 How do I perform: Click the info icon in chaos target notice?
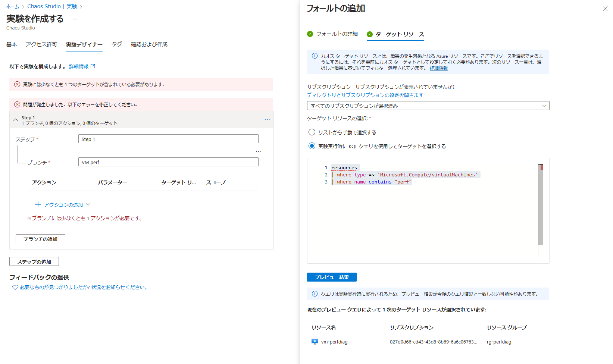(x=315, y=56)
